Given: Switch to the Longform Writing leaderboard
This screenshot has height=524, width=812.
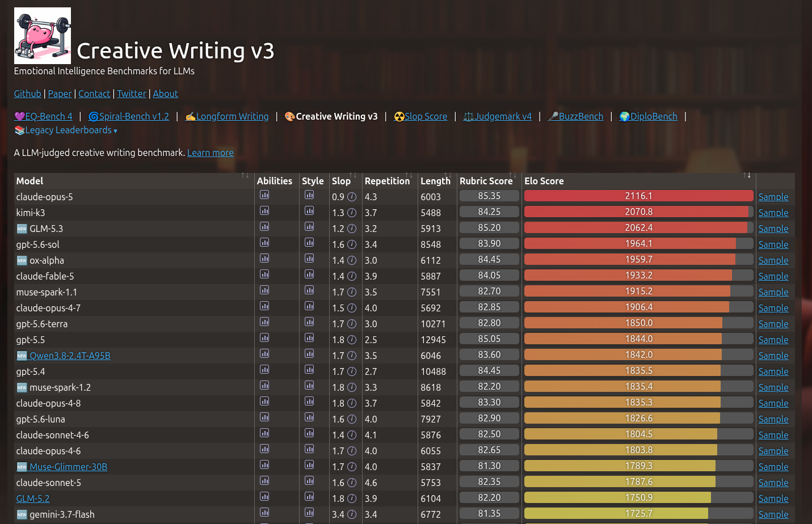Looking at the screenshot, I should click(x=227, y=116).
